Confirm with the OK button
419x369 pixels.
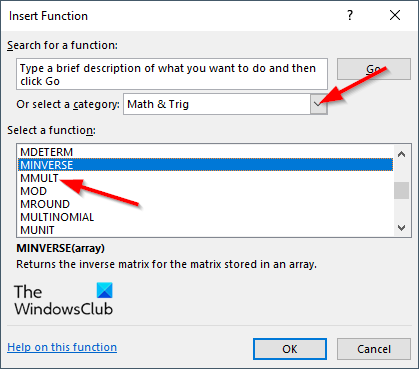(x=290, y=349)
